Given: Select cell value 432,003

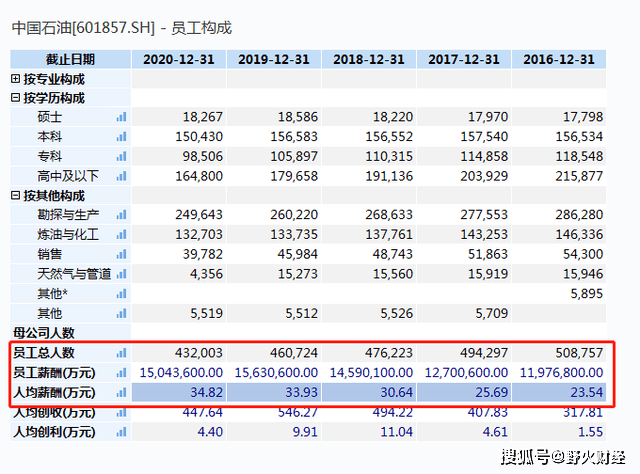Looking at the screenshot, I should [199, 353].
